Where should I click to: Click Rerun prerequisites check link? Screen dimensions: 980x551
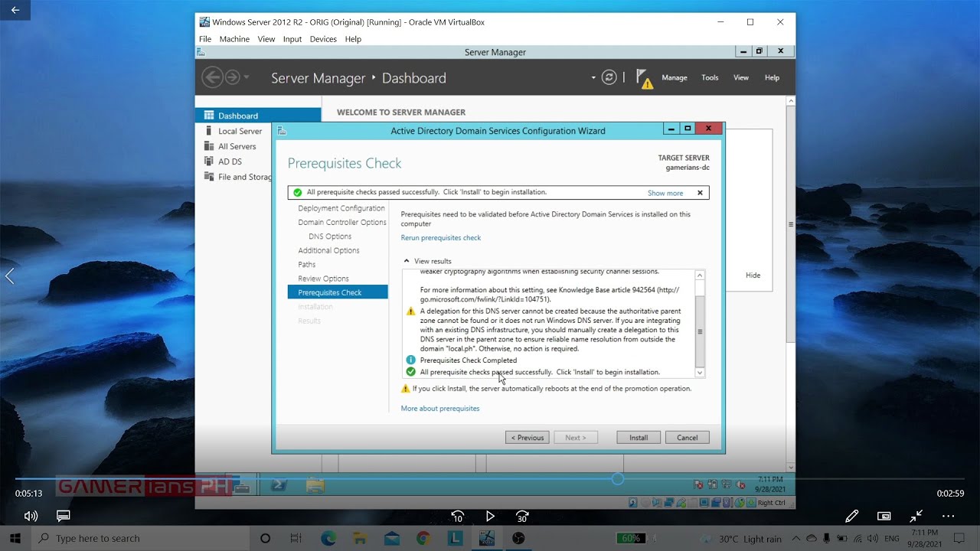click(441, 238)
